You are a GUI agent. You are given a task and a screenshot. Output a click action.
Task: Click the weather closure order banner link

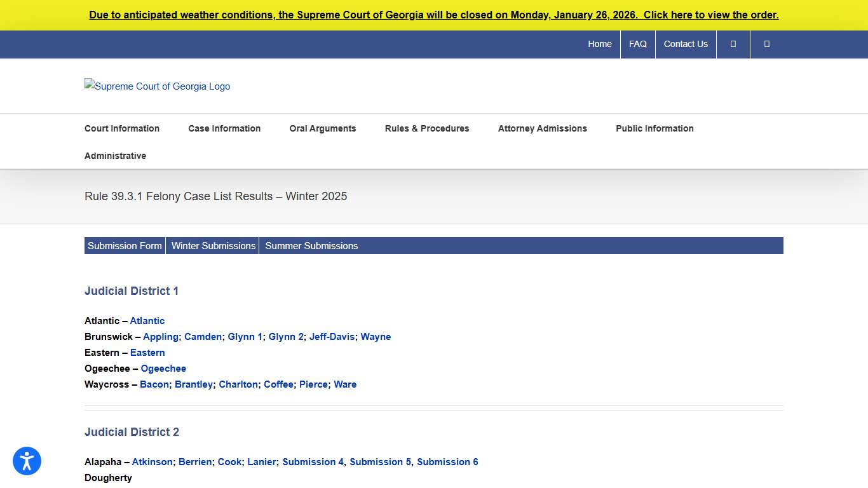pyautogui.click(x=434, y=15)
